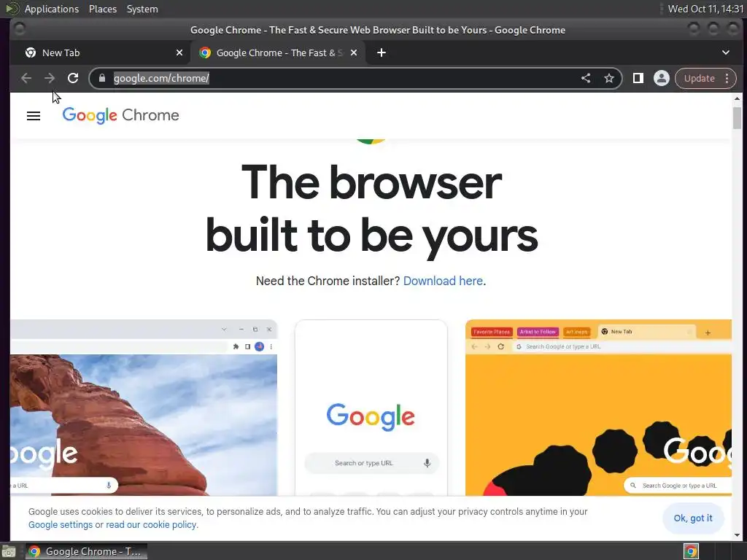
Task: Open the read our cookie policy link
Action: click(x=151, y=525)
